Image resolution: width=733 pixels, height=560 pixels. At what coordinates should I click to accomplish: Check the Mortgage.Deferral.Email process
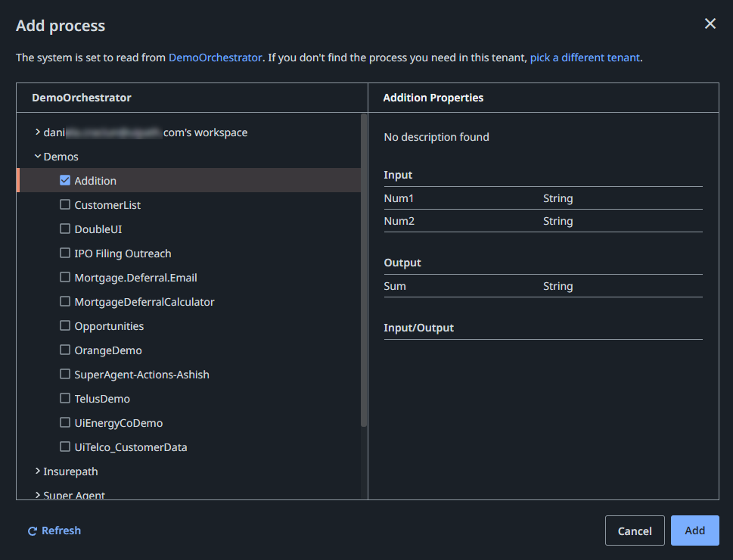pyautogui.click(x=65, y=277)
